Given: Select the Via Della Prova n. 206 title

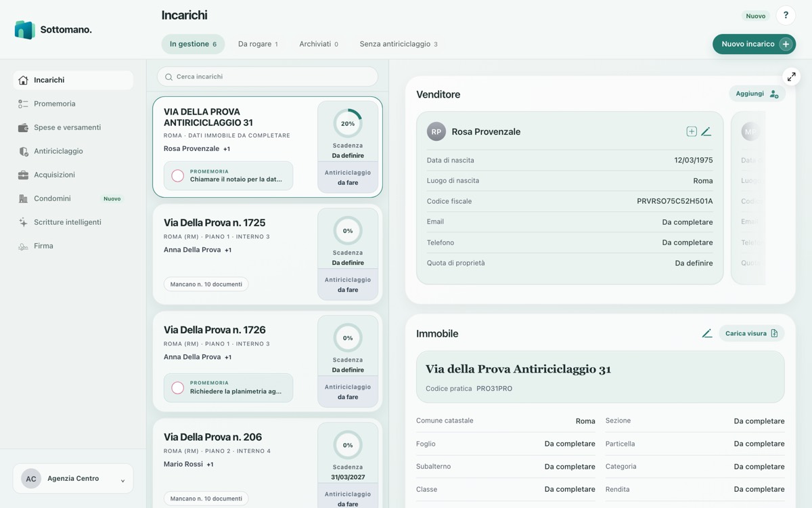Looking at the screenshot, I should point(212,437).
